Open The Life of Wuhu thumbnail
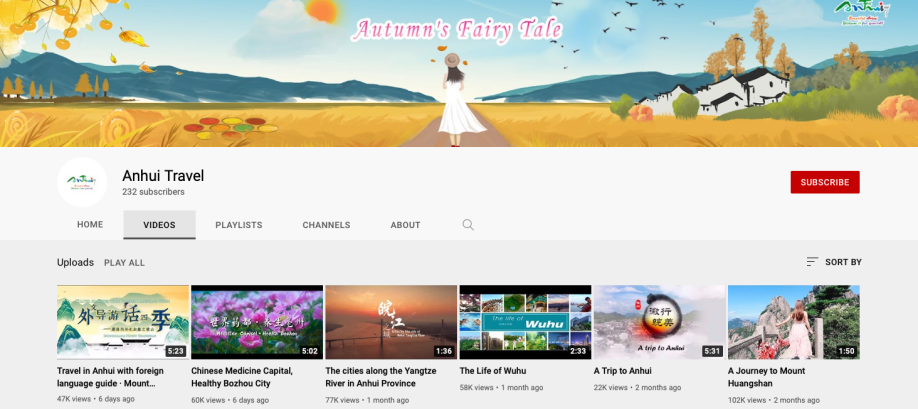 pos(525,322)
